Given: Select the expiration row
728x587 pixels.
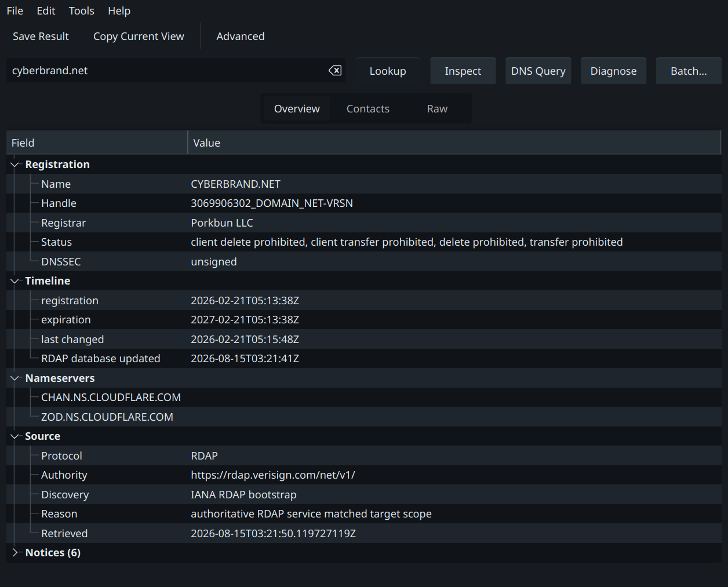Looking at the screenshot, I should pos(364,320).
